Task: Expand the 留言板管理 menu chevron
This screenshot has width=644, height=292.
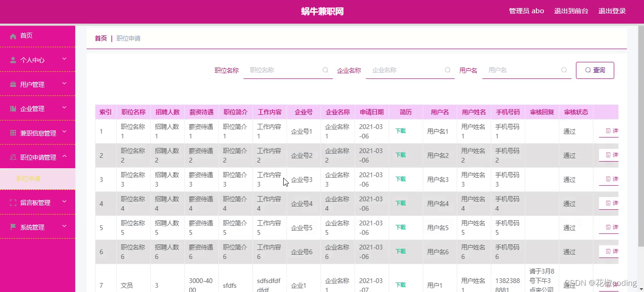Action: coord(64,202)
